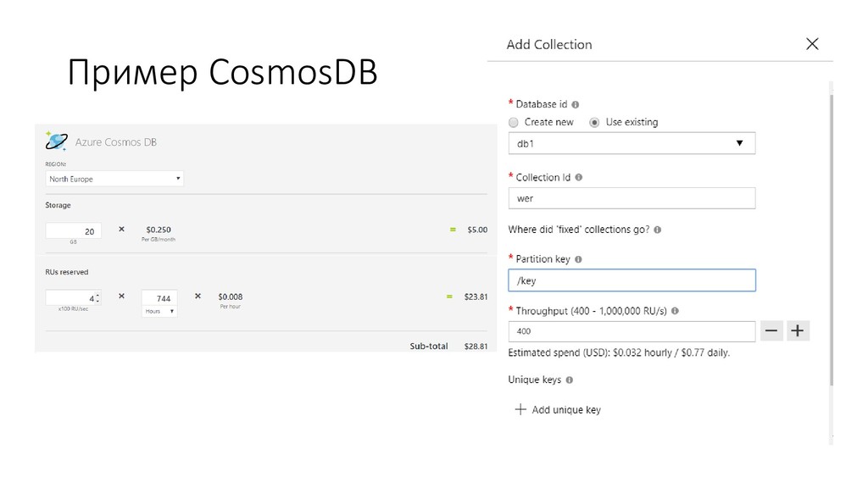Click the Azure Cosmos DB planet icon
Screen dimensions: 868x488
tap(58, 141)
